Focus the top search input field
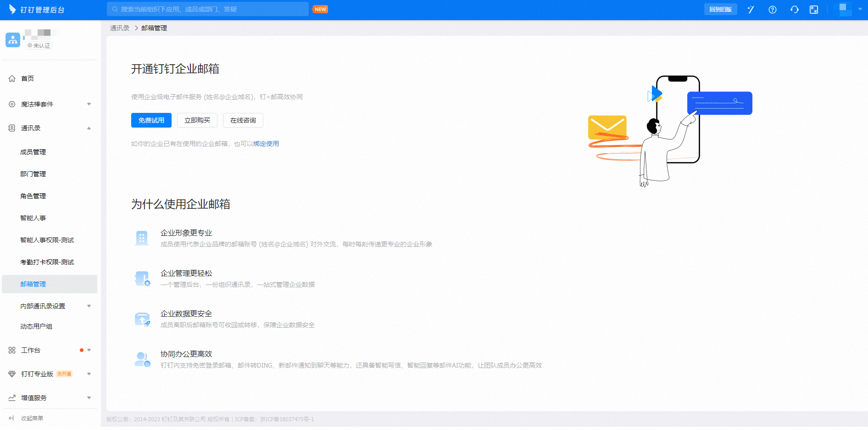The width and height of the screenshot is (868, 430). click(208, 9)
